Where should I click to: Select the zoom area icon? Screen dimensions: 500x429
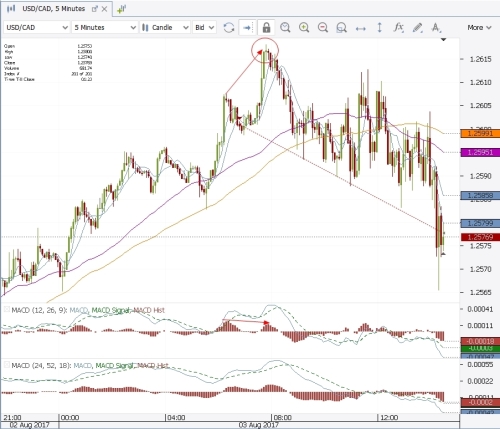click(x=341, y=28)
